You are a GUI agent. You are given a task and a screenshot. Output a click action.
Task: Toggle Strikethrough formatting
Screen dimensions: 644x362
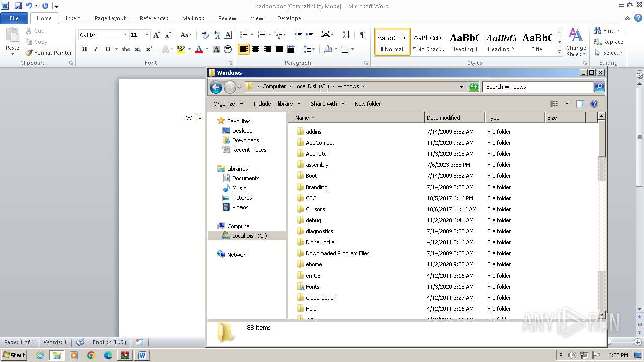(x=126, y=49)
